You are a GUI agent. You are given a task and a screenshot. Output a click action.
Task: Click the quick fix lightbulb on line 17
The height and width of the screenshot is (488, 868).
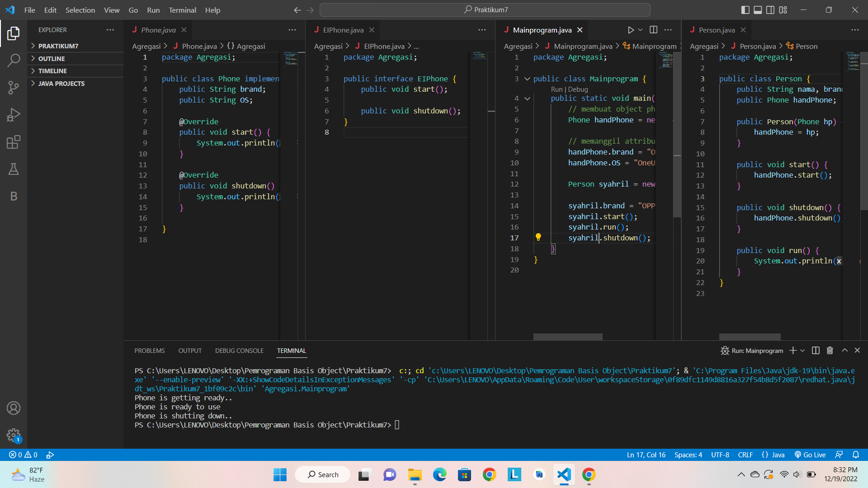(538, 237)
